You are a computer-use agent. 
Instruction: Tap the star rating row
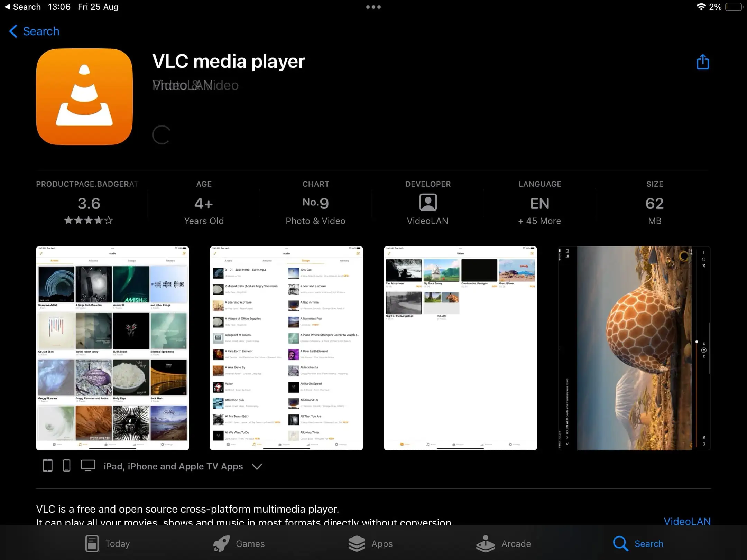(89, 220)
